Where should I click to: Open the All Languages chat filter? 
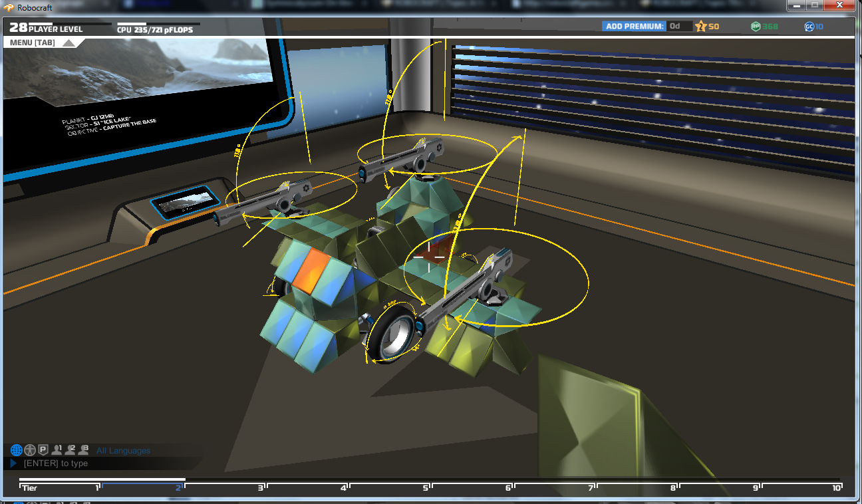point(123,451)
